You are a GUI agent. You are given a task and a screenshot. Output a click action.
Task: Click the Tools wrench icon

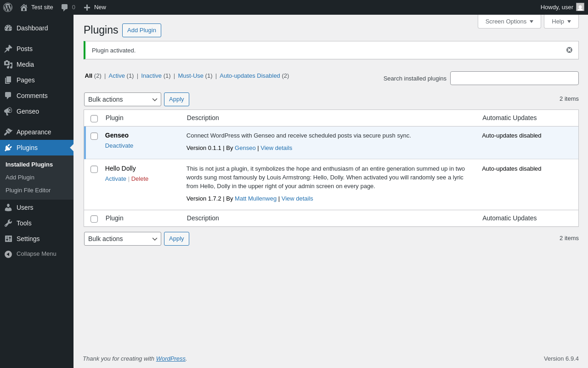[x=8, y=223]
